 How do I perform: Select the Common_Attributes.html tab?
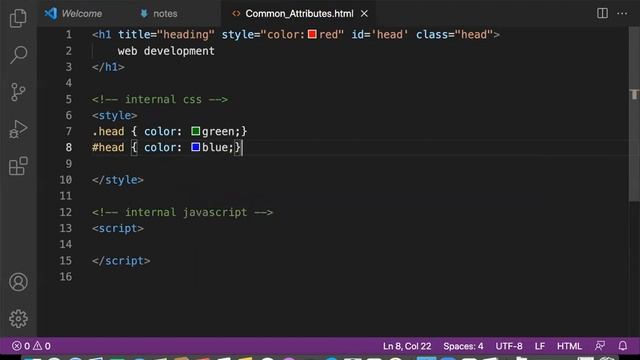pyautogui.click(x=299, y=13)
